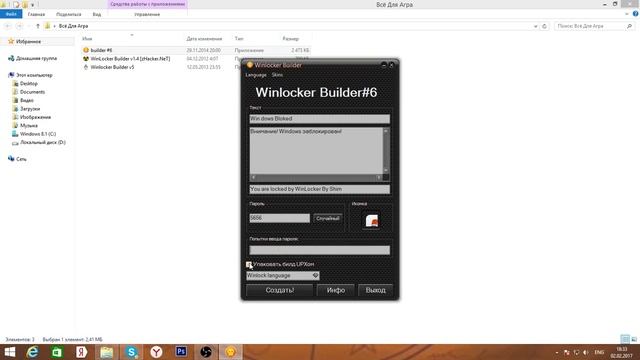Sort files by the Размер column header
Viewport: 640px width, 360px height.
pyautogui.click(x=291, y=39)
